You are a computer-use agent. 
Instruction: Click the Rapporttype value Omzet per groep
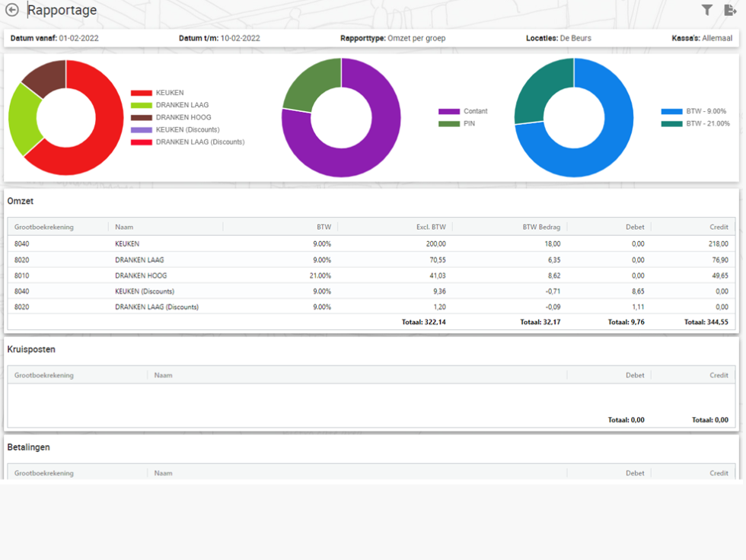(x=416, y=38)
